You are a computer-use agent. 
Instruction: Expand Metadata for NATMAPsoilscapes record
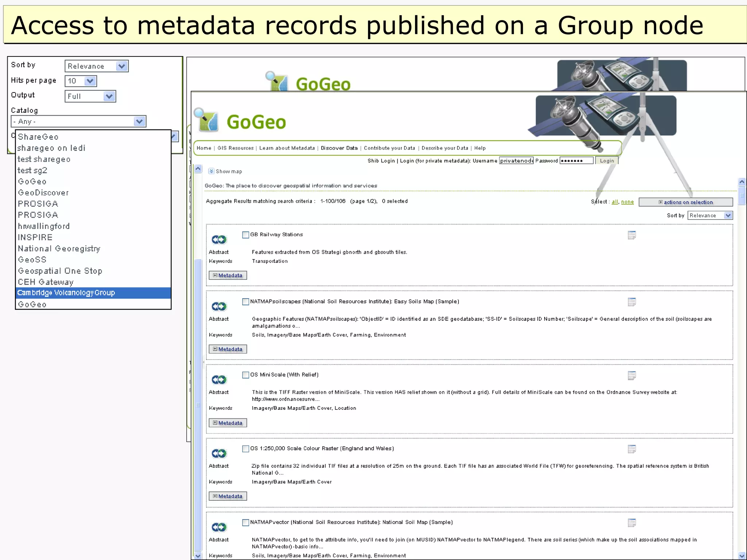(228, 349)
